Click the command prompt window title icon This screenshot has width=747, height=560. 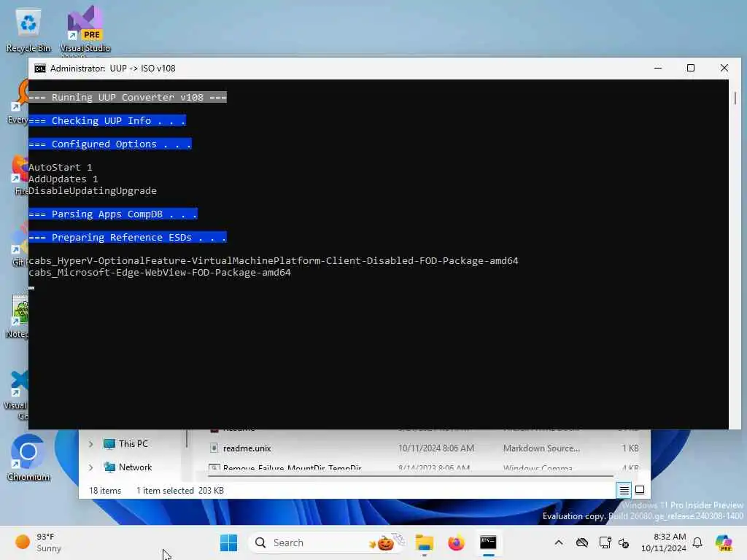40,69
